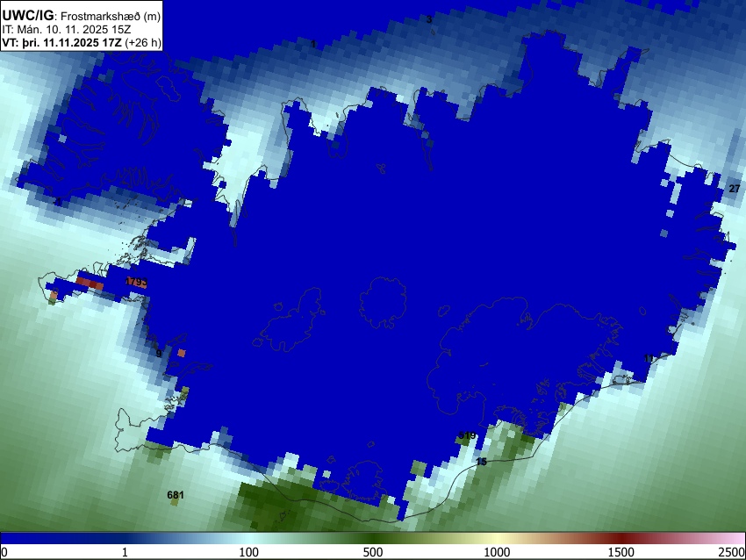The height and width of the screenshot is (560, 746).
Task: Click the VT: þri. 11.11.2025 17Z line
Action: click(61, 42)
